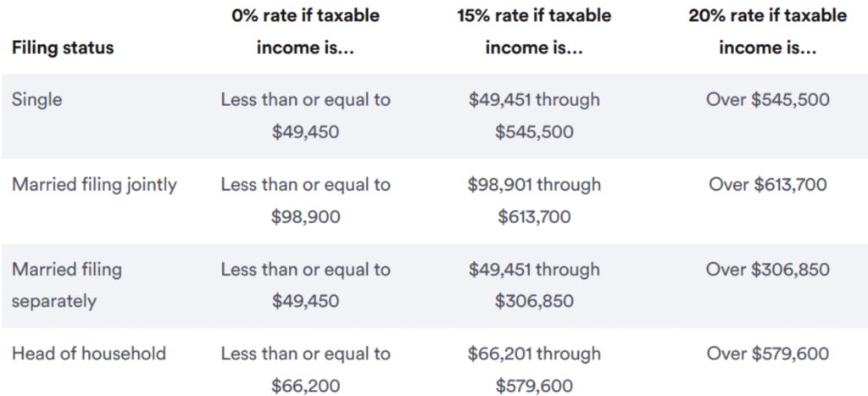The width and height of the screenshot is (868, 396).
Task: Select the Single row's 0% rate cell
Action: 305,115
